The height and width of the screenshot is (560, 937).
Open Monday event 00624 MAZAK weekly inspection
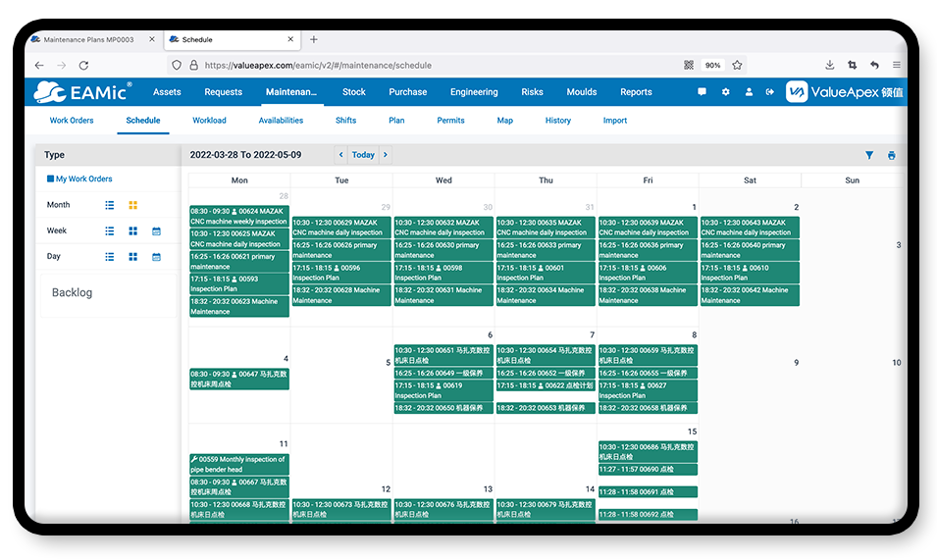point(239,216)
